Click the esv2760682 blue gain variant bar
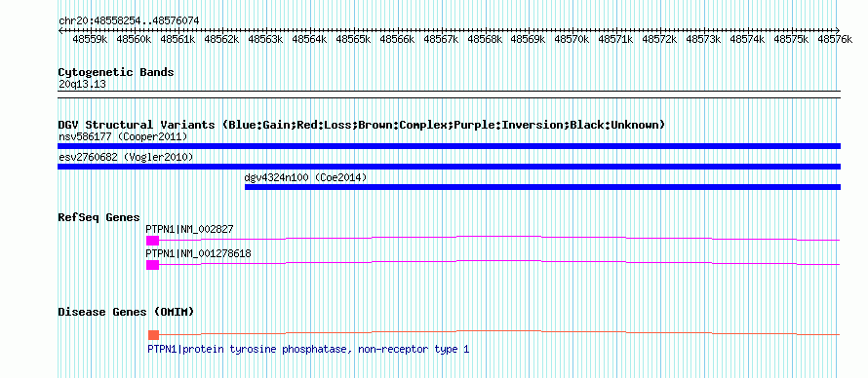The height and width of the screenshot is (378, 868). (x=449, y=167)
